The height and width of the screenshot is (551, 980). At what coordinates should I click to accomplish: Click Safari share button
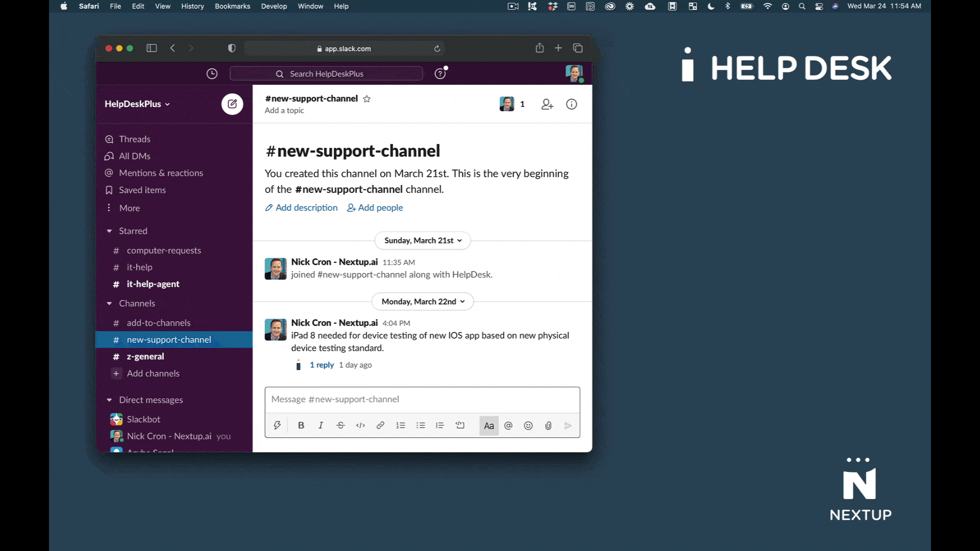pos(540,48)
